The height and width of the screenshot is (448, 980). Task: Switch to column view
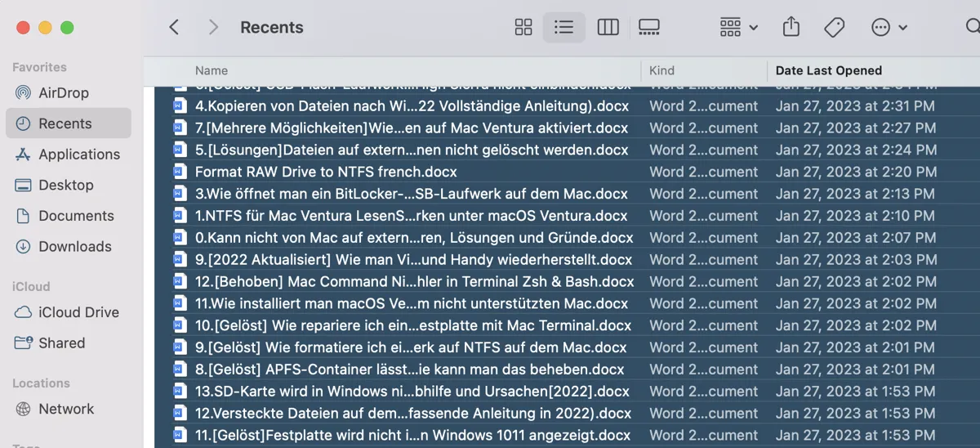[608, 27]
